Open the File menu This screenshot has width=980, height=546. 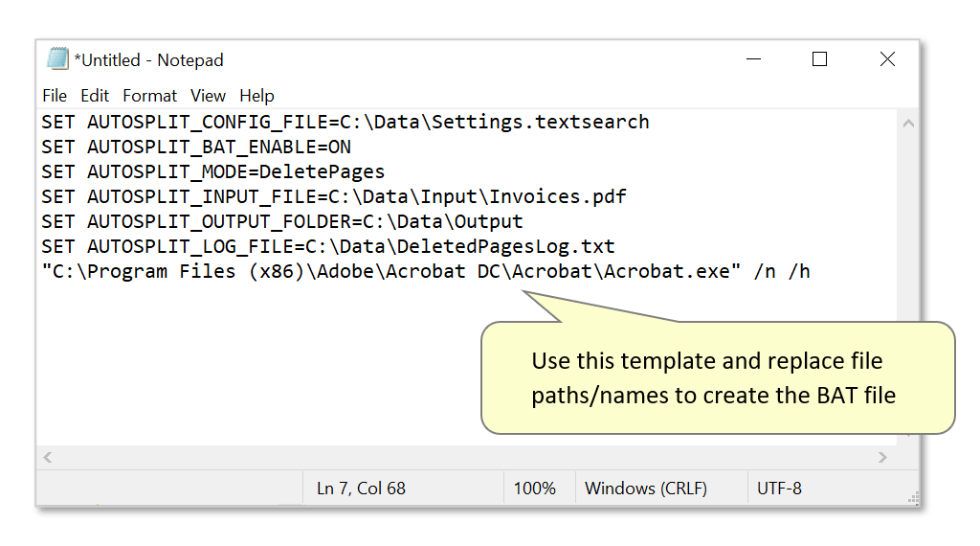click(55, 96)
